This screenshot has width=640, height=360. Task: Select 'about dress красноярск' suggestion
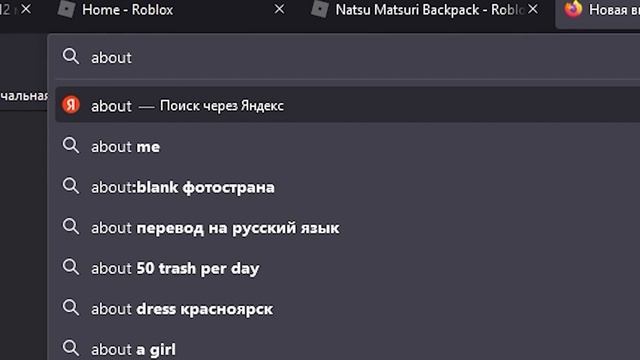point(348,309)
